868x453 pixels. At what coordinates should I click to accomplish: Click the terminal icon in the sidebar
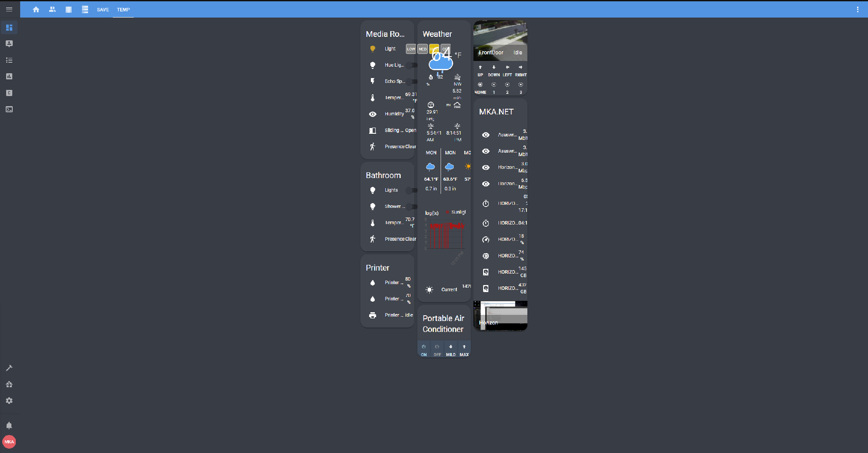9,109
